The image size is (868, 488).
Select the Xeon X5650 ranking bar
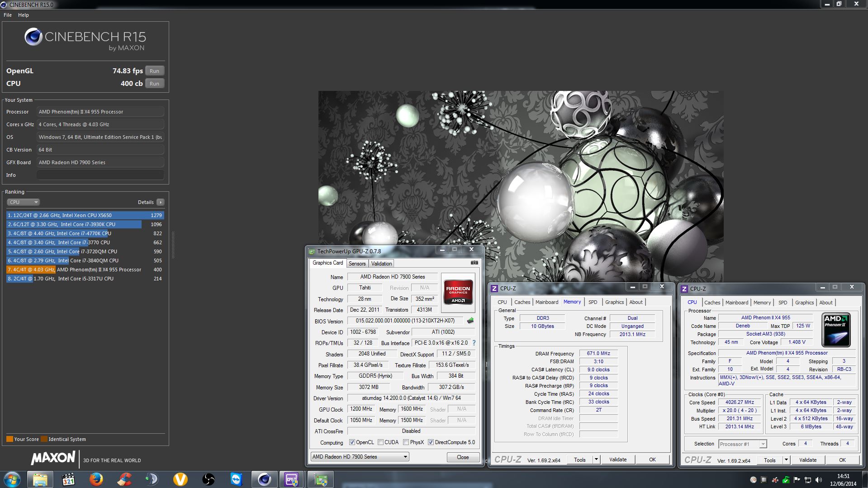click(85, 215)
